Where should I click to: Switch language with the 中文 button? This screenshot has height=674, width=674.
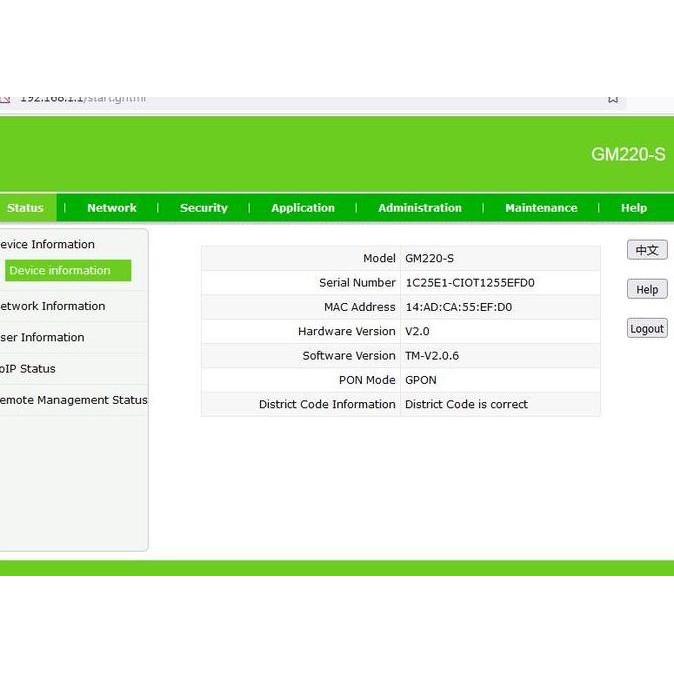[647, 250]
